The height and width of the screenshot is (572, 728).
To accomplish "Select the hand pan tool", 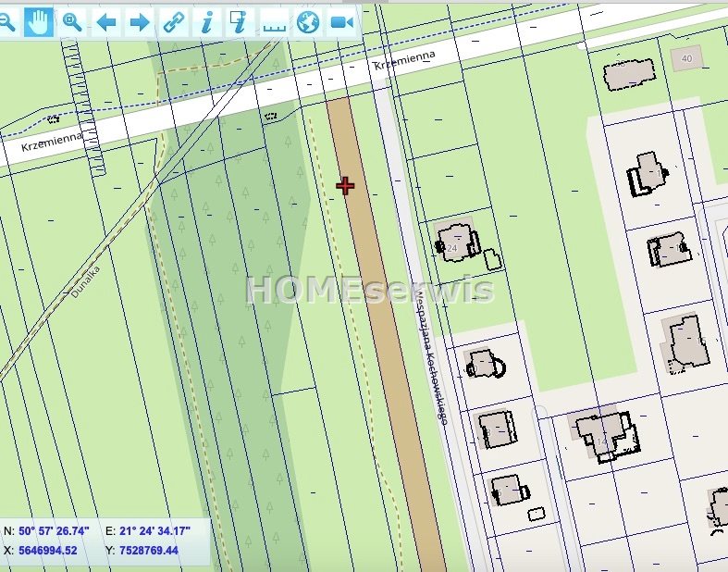I will click(38, 22).
